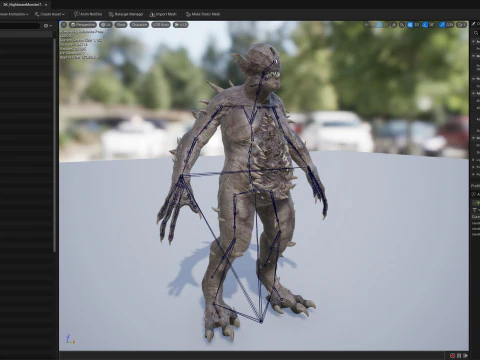
Task: Open the Create Asset dropdown
Action: click(x=49, y=14)
